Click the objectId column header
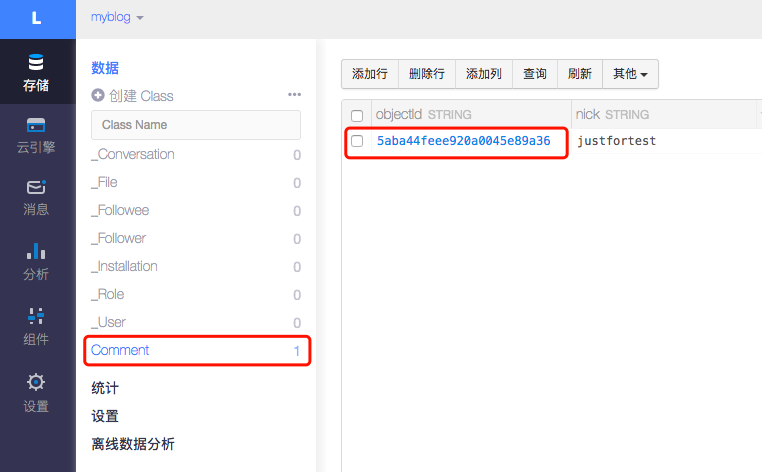 [471, 115]
